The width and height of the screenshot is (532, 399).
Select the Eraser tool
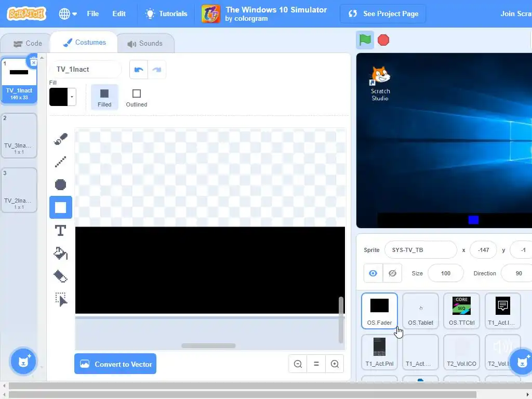point(61,276)
